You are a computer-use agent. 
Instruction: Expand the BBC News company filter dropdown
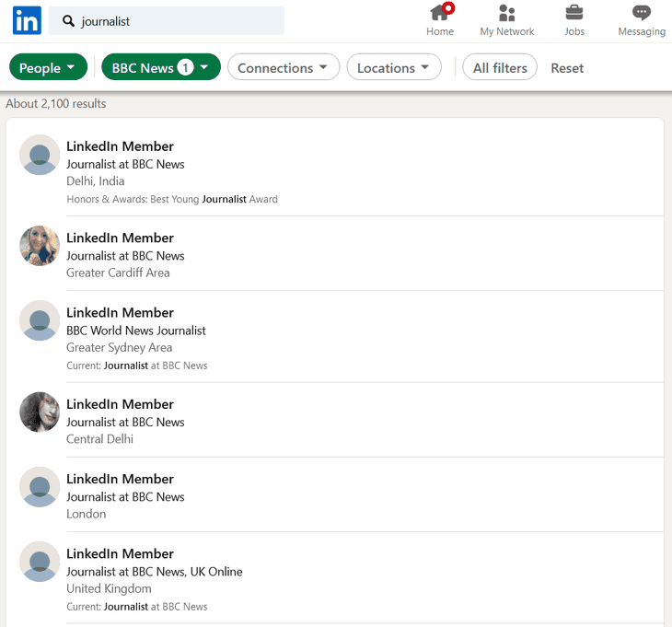161,67
